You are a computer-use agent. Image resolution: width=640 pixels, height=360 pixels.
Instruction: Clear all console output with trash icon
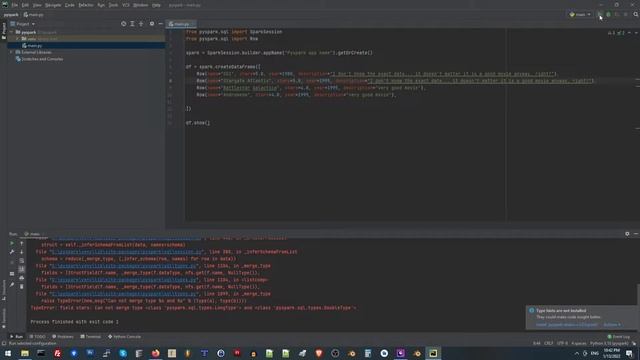pyautogui.click(x=22, y=287)
